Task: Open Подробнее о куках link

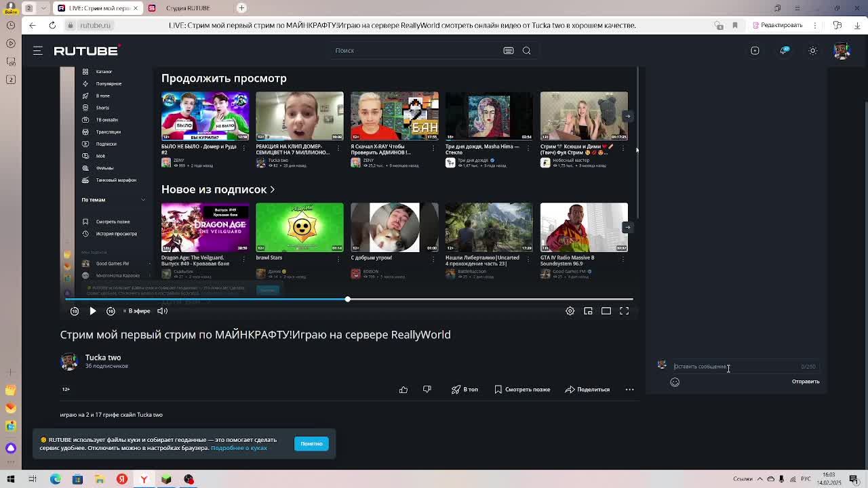Action: coord(239,448)
